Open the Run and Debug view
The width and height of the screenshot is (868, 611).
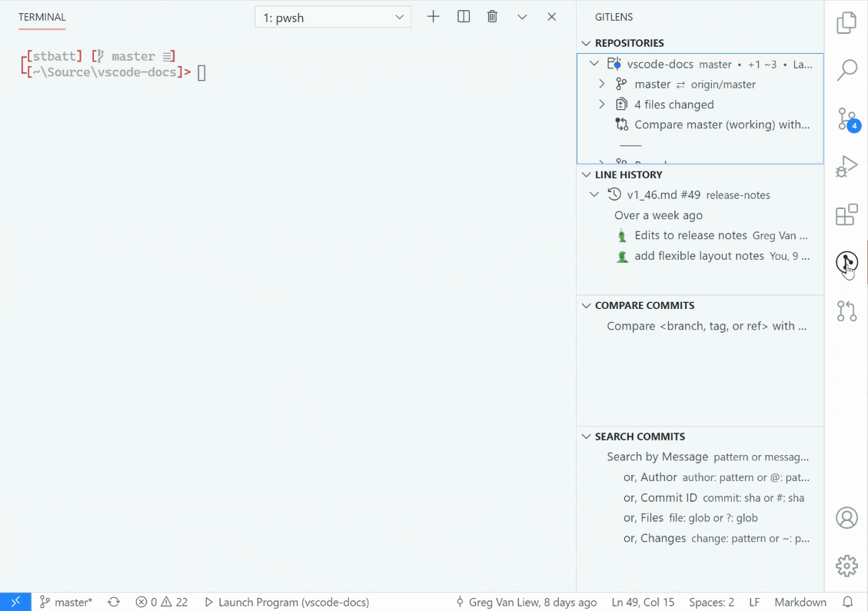tap(846, 166)
